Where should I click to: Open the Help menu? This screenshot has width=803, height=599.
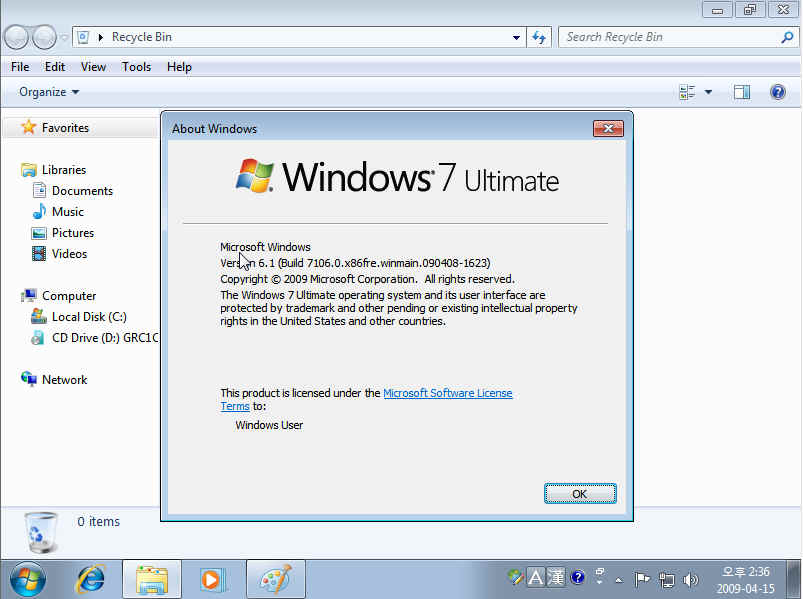click(179, 67)
